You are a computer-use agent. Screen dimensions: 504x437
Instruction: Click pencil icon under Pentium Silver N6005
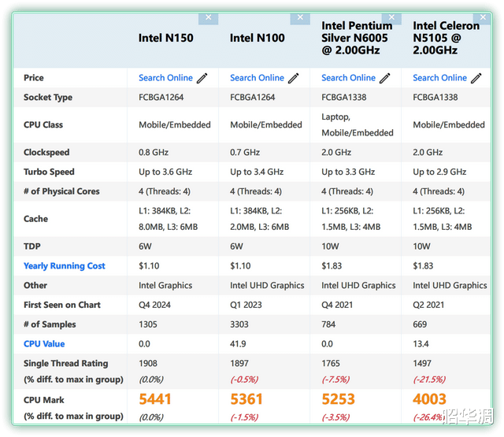click(385, 78)
